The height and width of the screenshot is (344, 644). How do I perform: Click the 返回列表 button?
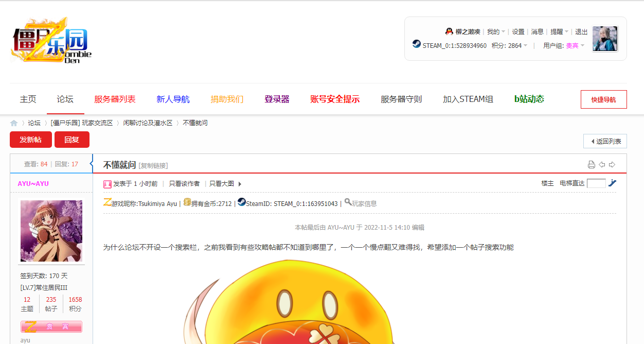(x=605, y=141)
